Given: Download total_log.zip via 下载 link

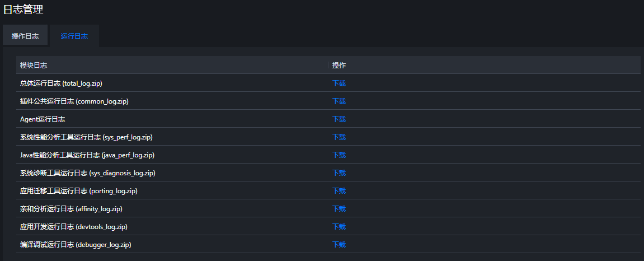Looking at the screenshot, I should pyautogui.click(x=339, y=83).
